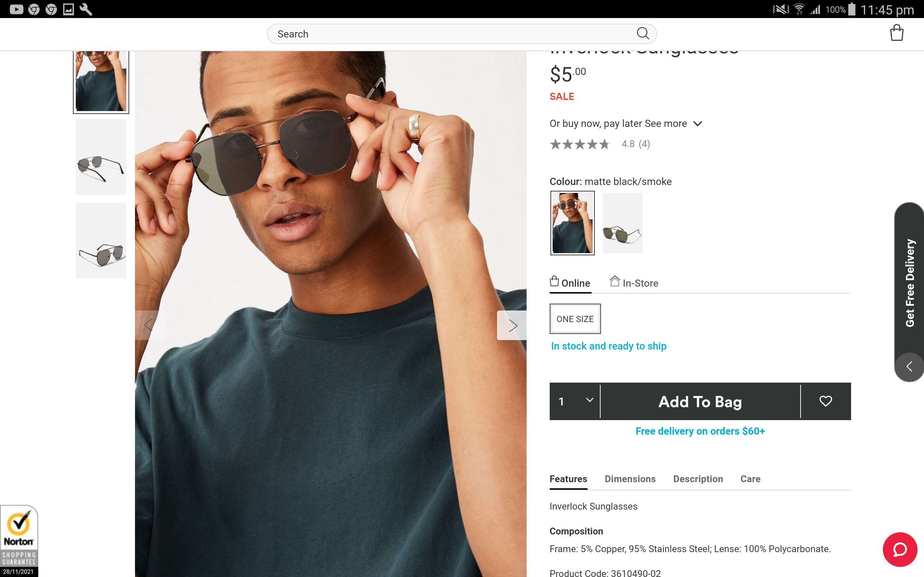Open the live chat bubble
The image size is (924, 577).
[899, 550]
